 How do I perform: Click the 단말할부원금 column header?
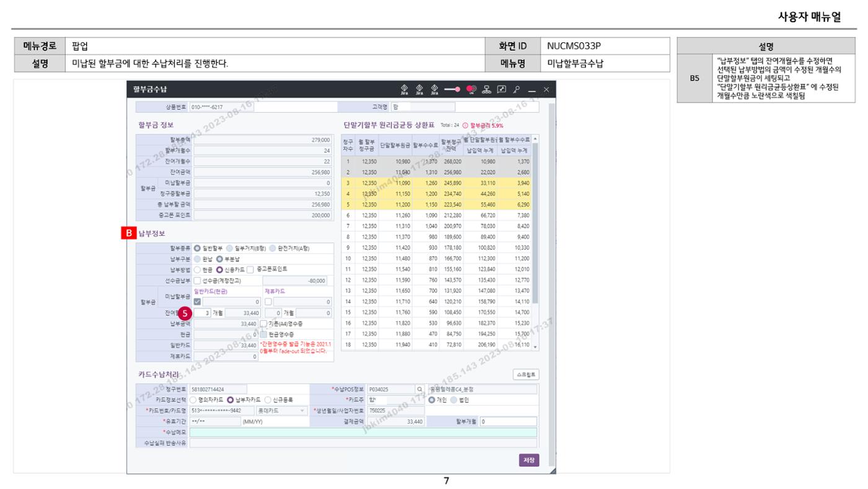coord(395,145)
